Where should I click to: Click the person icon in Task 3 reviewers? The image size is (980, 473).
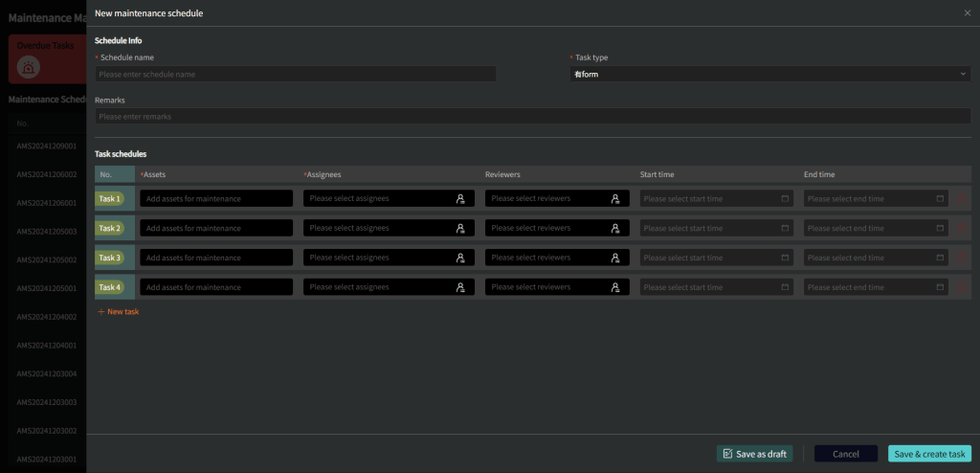coord(615,259)
